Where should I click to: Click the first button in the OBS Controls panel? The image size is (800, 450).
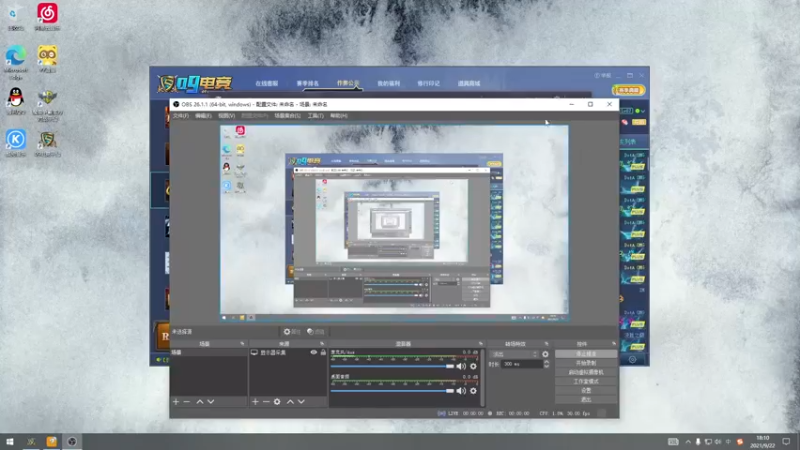point(586,354)
